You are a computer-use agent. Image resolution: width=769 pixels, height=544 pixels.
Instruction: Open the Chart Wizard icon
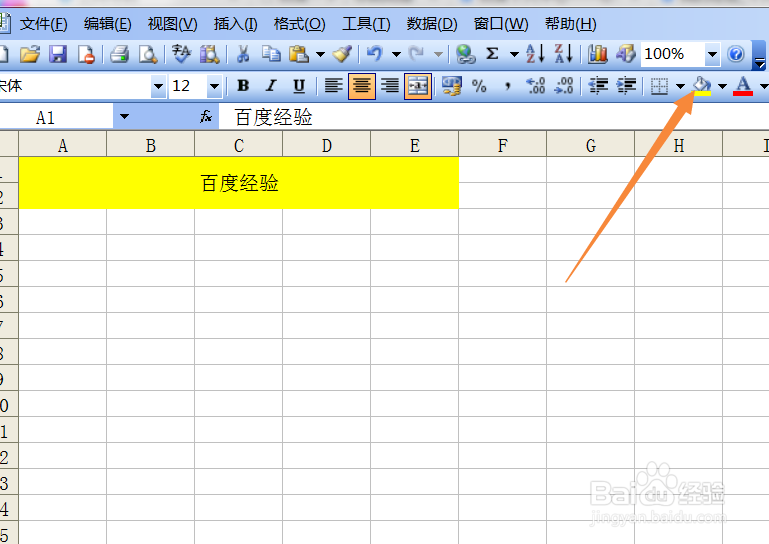(597, 54)
